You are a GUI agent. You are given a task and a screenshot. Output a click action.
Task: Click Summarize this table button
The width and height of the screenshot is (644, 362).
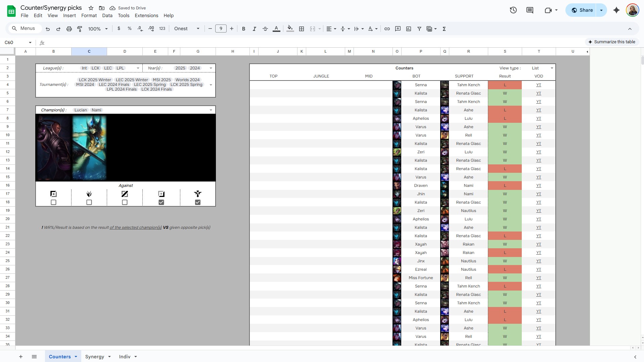pos(611,42)
